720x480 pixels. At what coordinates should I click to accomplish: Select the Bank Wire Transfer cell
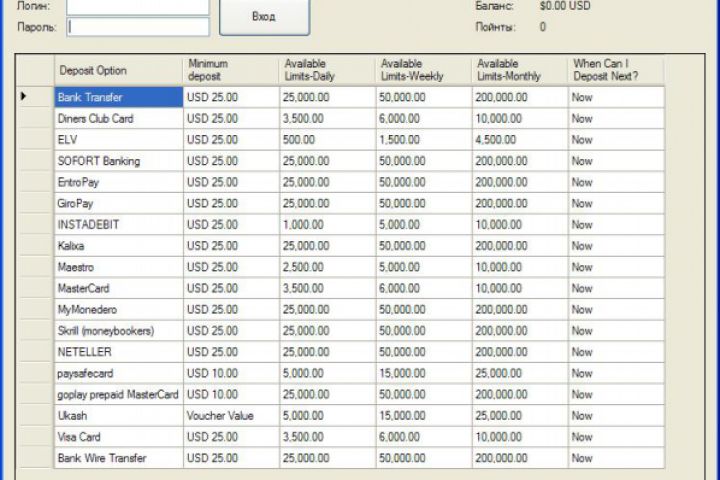tap(118, 458)
